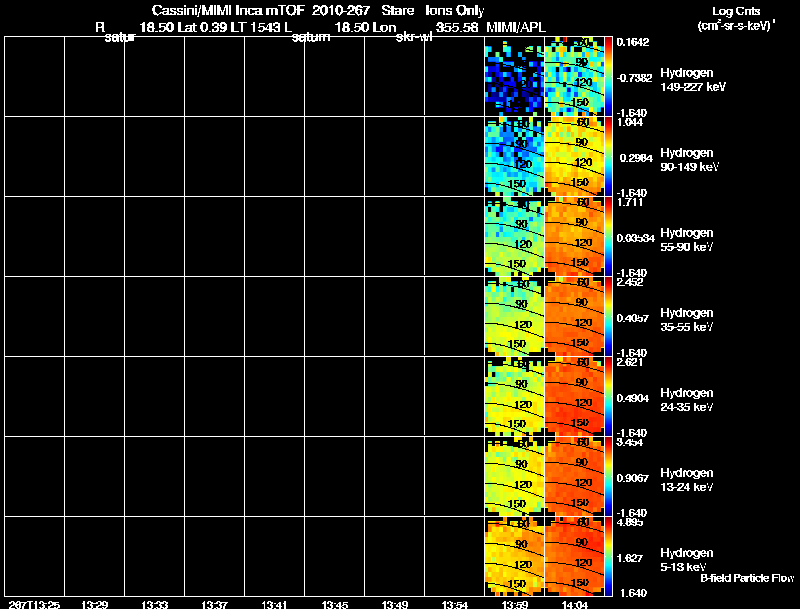Open the 24-35 keV Hydrogen image at 14:04
This screenshot has height=609, width=800.
coord(574,396)
